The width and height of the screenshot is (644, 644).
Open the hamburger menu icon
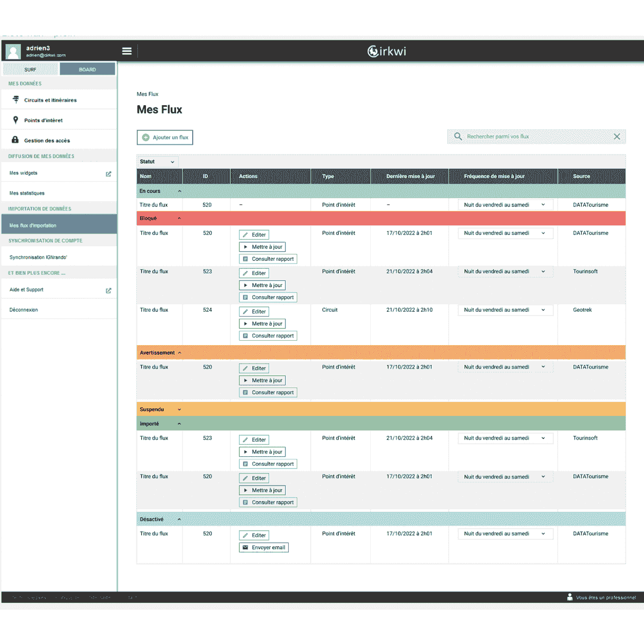[x=127, y=51]
